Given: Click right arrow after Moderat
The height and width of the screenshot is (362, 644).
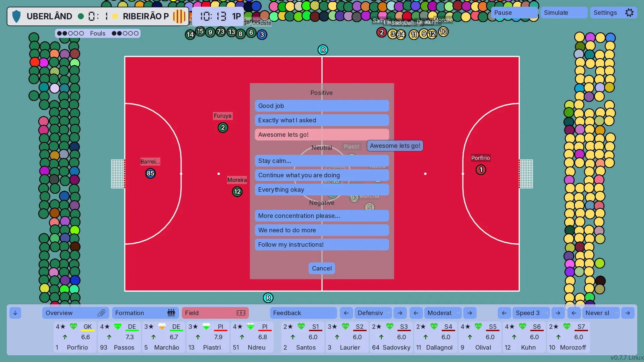Looking at the screenshot, I should (x=470, y=313).
